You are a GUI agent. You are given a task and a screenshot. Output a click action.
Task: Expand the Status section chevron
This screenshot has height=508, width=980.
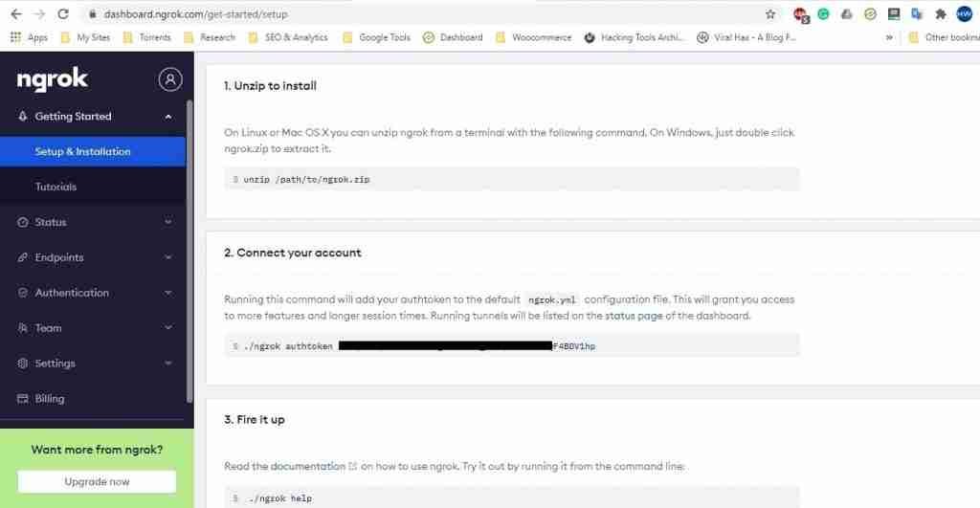168,222
